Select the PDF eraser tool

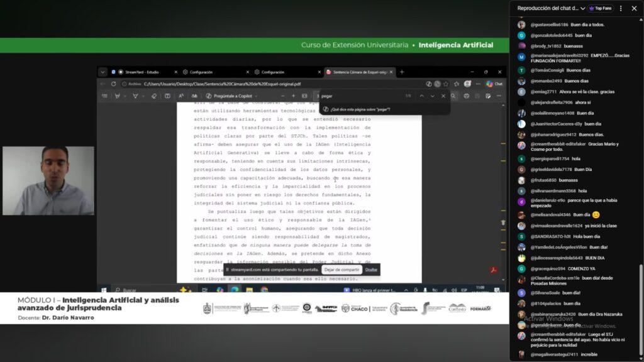tap(154, 96)
